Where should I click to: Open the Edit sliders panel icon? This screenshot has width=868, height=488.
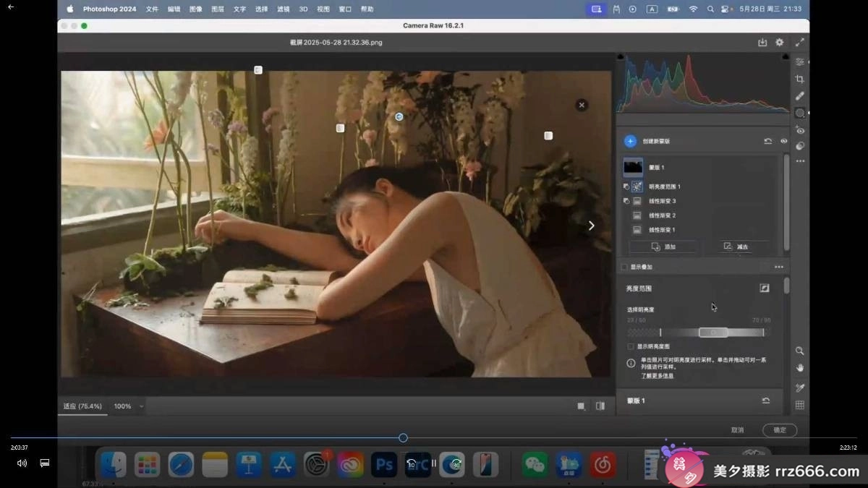pyautogui.click(x=799, y=62)
